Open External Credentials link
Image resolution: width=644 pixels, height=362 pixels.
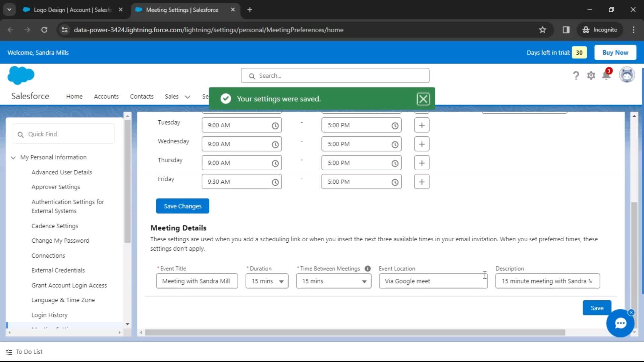click(58, 270)
